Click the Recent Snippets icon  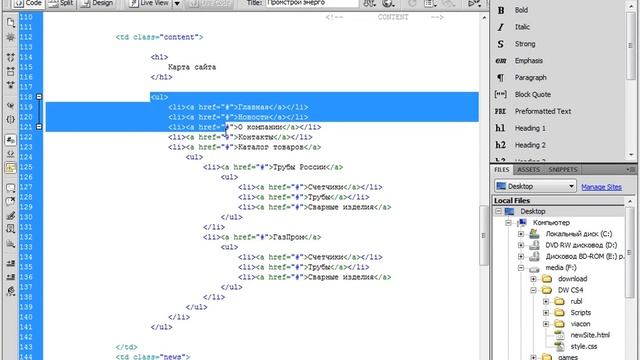(11, 229)
